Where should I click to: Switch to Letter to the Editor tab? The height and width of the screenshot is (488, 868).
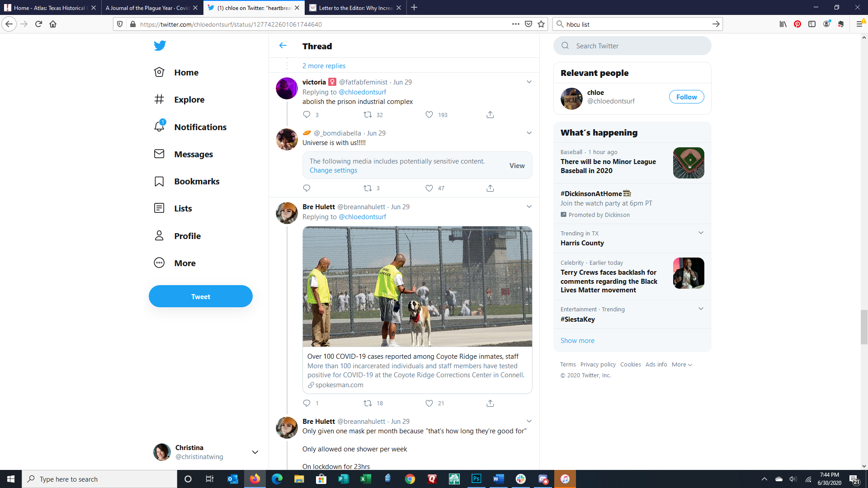355,8
